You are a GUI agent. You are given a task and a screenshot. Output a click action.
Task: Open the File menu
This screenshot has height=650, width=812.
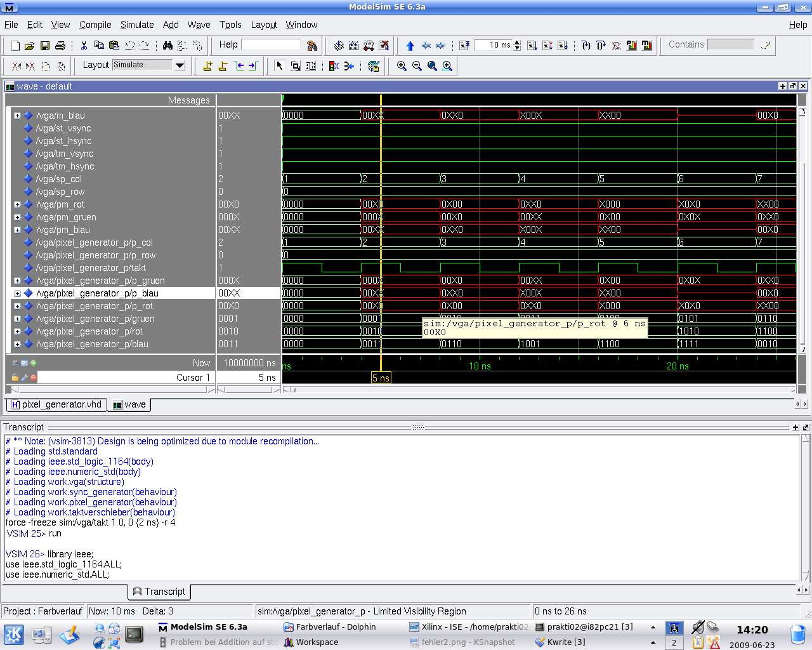click(11, 25)
